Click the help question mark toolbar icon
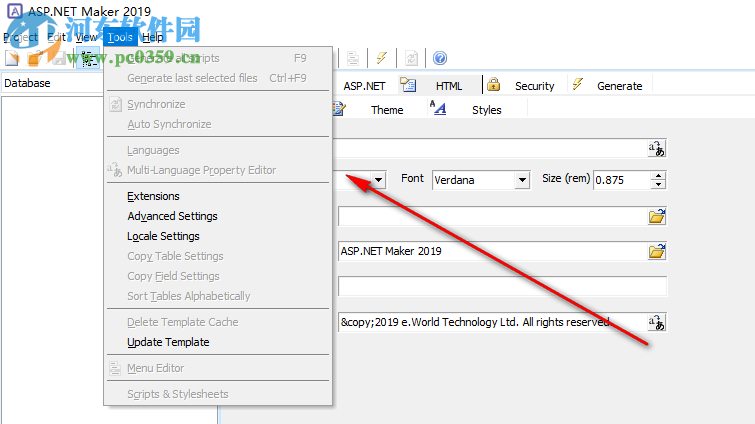 coord(440,58)
